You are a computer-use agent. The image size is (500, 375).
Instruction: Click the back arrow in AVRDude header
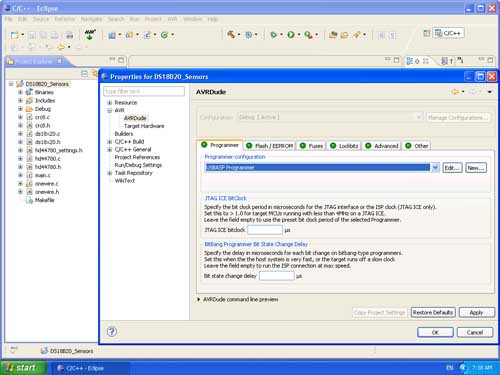455,92
